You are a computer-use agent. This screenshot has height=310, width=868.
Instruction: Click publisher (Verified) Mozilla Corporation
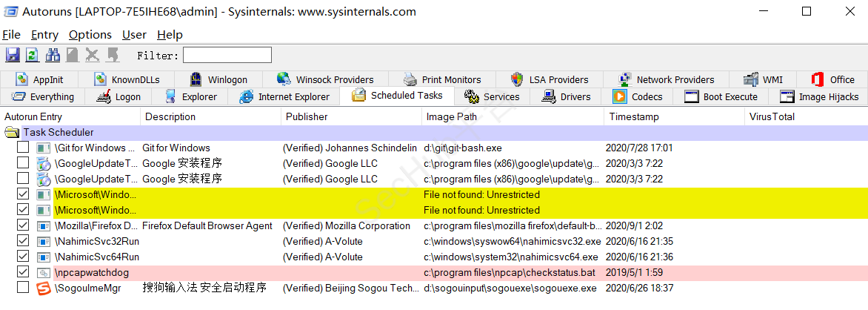(347, 225)
